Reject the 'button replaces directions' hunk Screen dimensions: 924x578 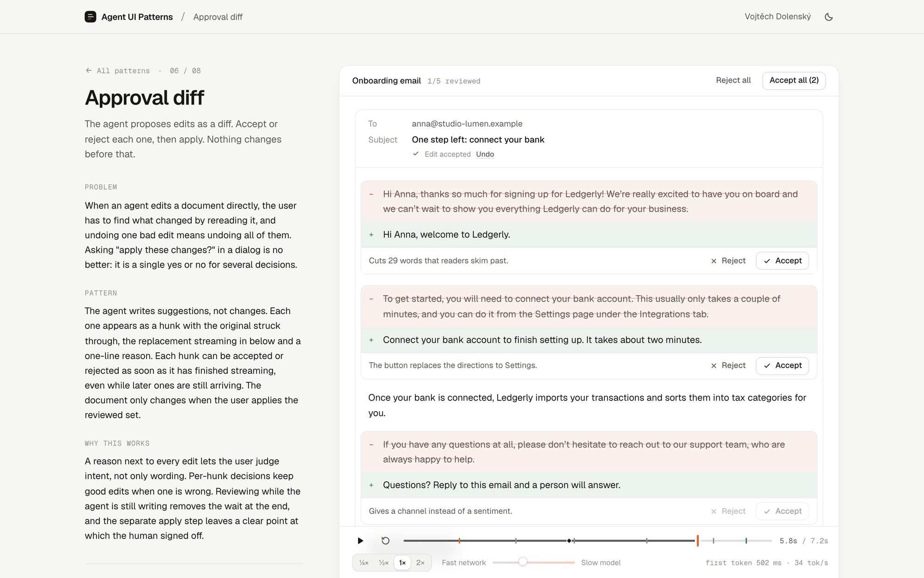click(728, 365)
